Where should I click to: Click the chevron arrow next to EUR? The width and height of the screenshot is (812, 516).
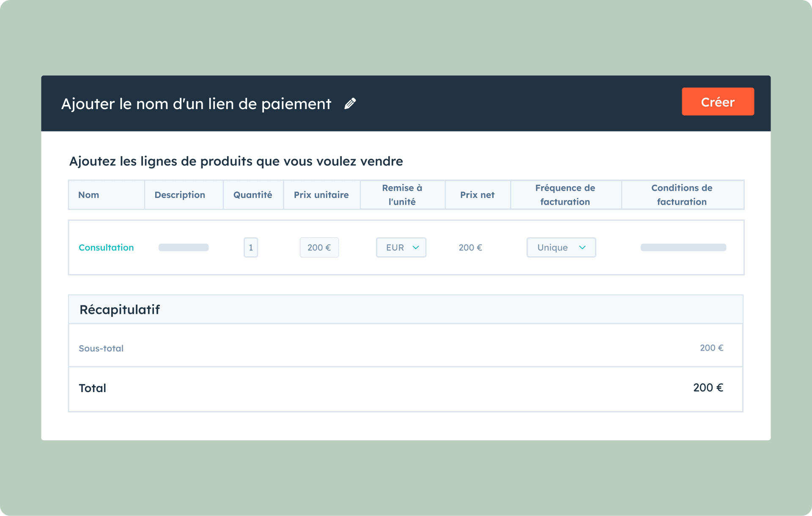point(416,247)
